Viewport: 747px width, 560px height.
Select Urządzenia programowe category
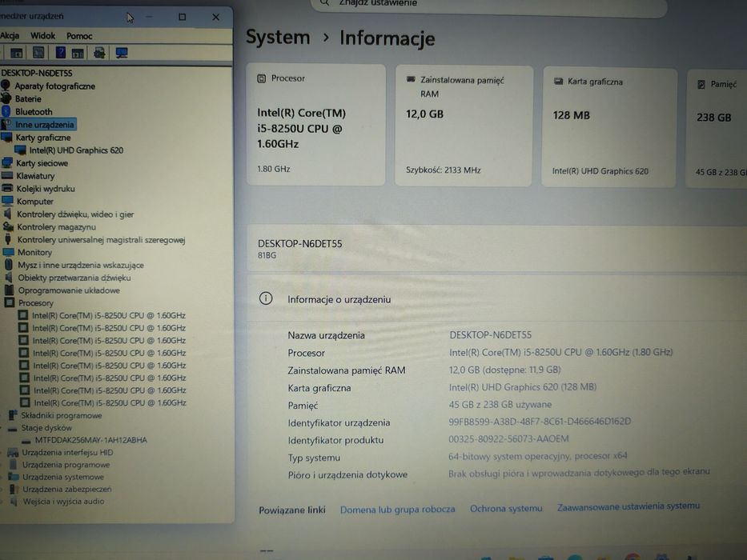(x=66, y=465)
